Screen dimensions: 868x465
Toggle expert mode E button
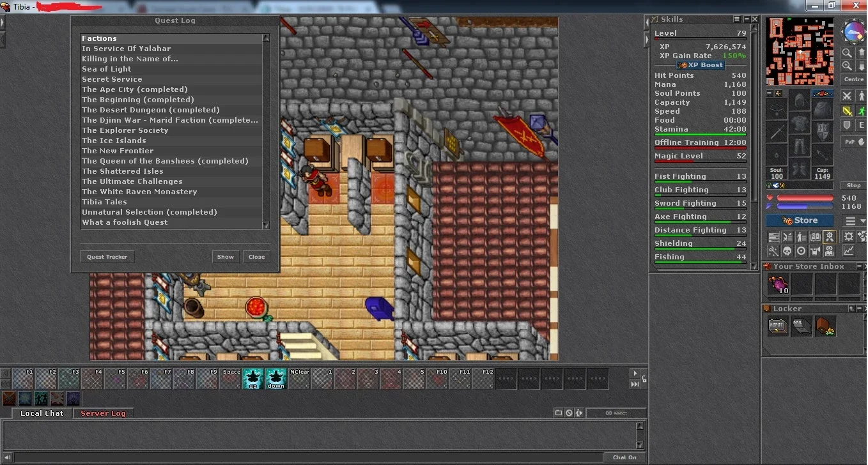pos(861,125)
